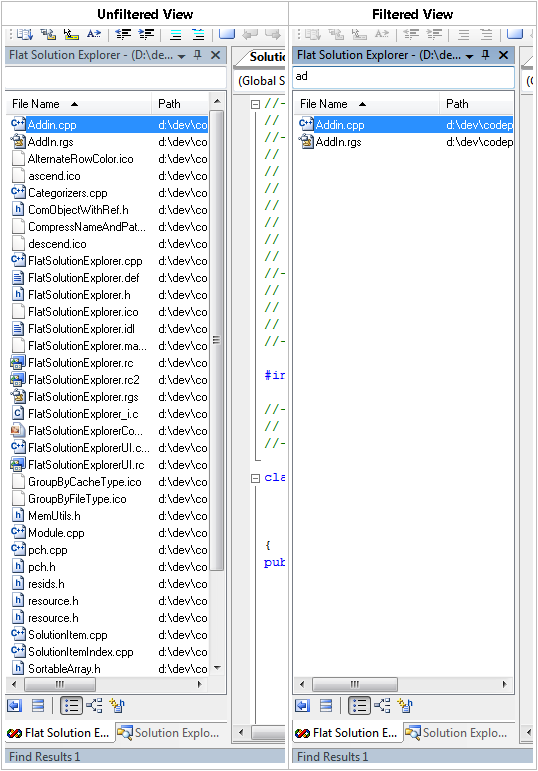Click right panel tree grouping icon
538x771 pixels.
[x=382, y=706]
